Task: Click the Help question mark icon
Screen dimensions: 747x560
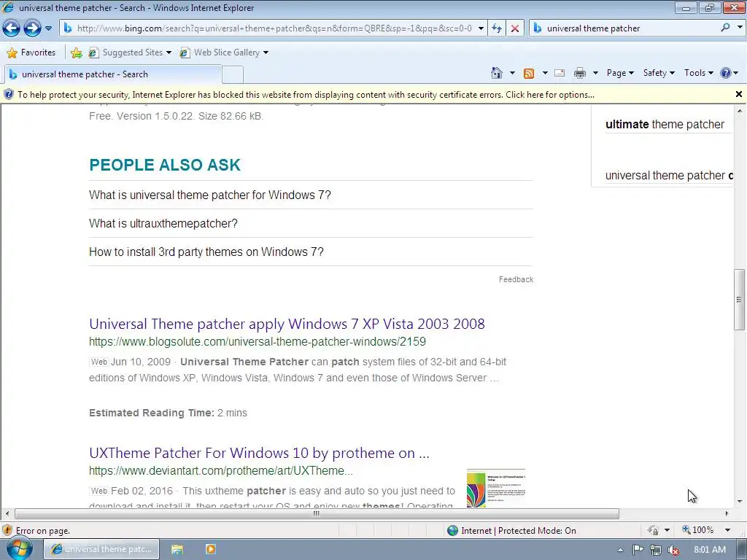Action: click(x=726, y=73)
